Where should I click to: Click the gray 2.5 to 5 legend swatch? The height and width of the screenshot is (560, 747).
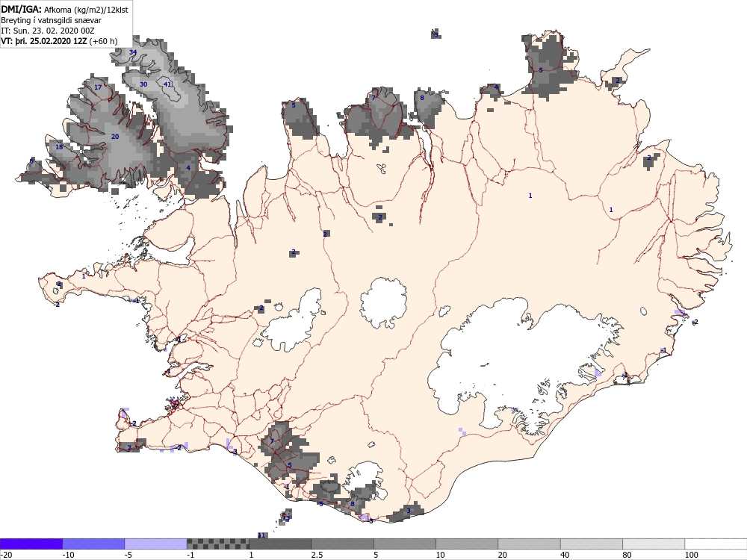[x=343, y=544]
